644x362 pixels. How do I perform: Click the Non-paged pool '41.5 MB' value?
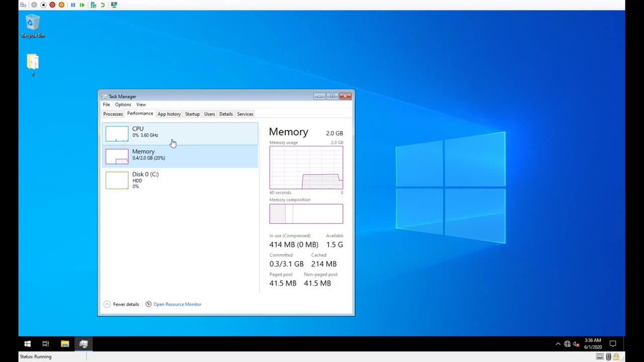(x=317, y=283)
